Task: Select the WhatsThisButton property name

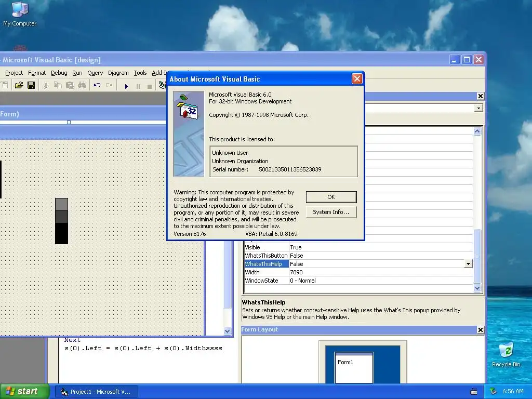Action: click(x=267, y=256)
